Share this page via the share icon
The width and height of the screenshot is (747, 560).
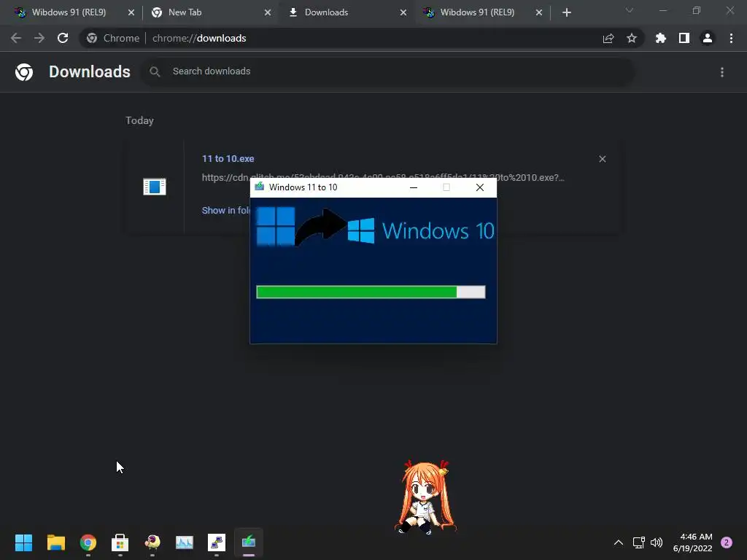point(608,38)
